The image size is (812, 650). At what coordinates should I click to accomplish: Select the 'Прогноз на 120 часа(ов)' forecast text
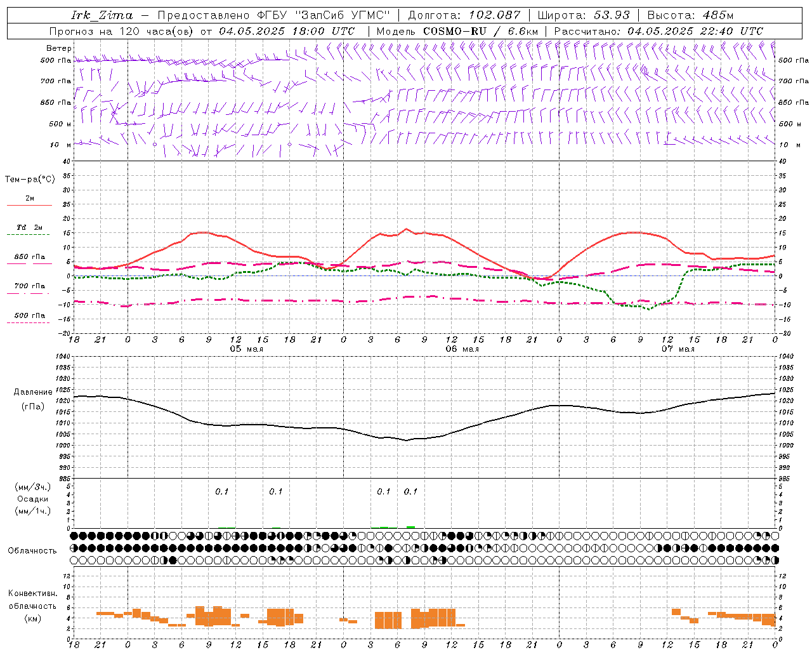[122, 31]
